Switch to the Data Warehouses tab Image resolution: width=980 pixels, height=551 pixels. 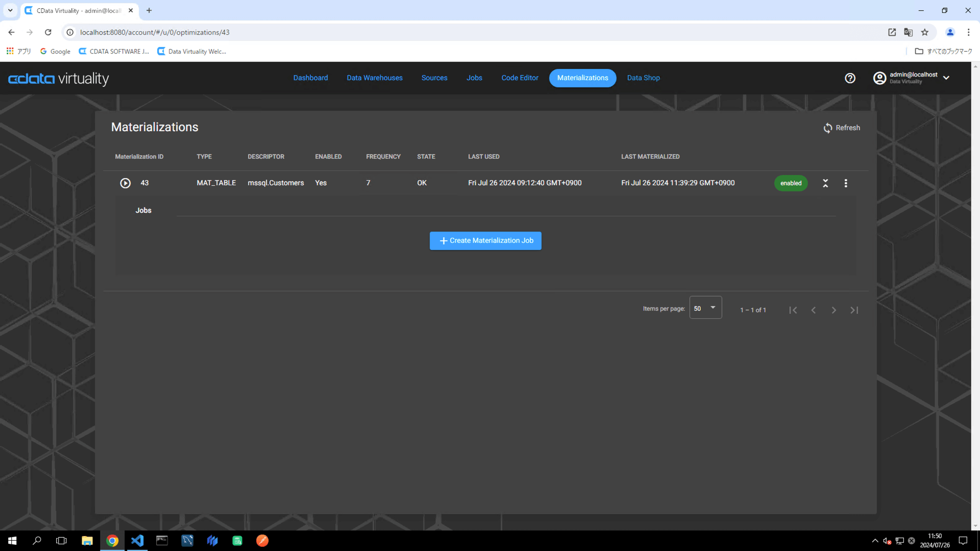click(x=375, y=78)
